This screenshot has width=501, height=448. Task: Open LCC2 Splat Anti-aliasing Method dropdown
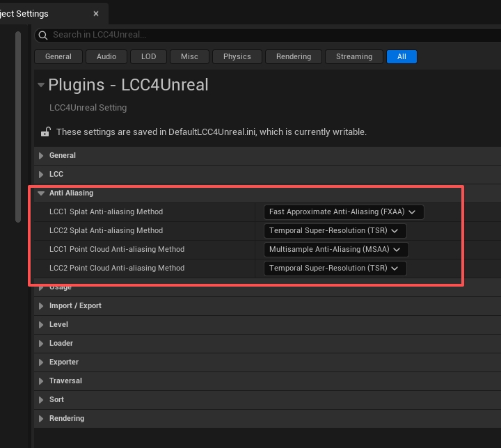coord(335,231)
